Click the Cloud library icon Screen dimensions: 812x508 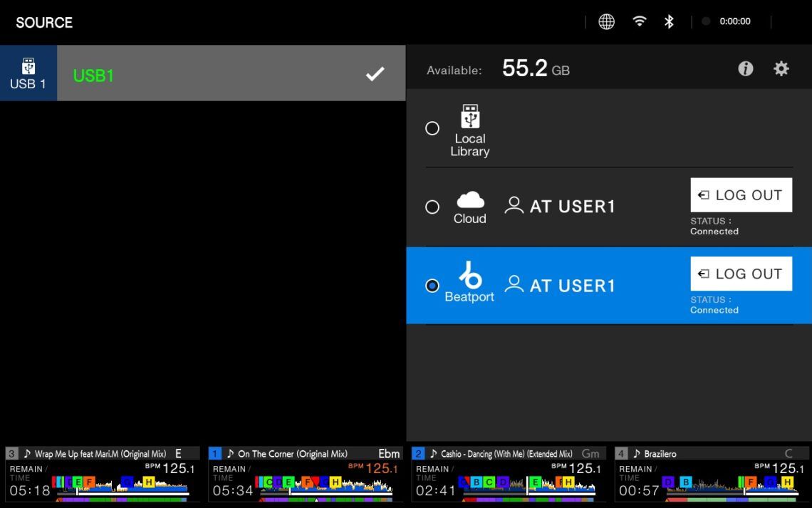point(469,200)
